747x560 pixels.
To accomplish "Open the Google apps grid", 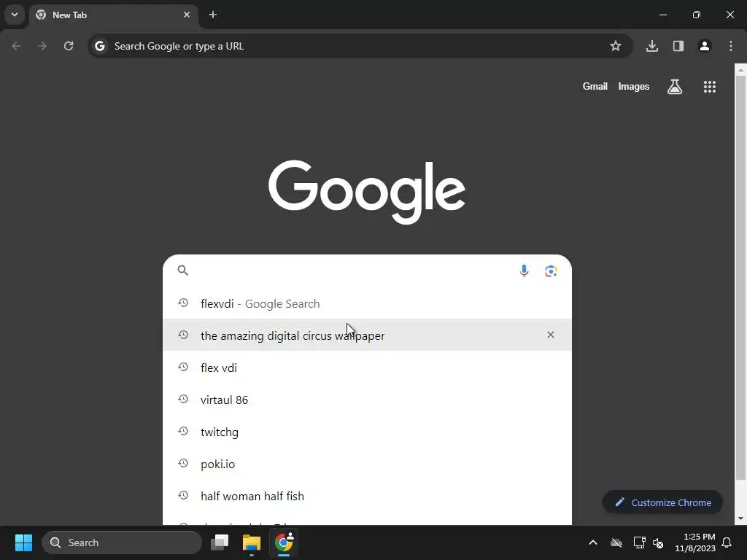I will [710, 87].
